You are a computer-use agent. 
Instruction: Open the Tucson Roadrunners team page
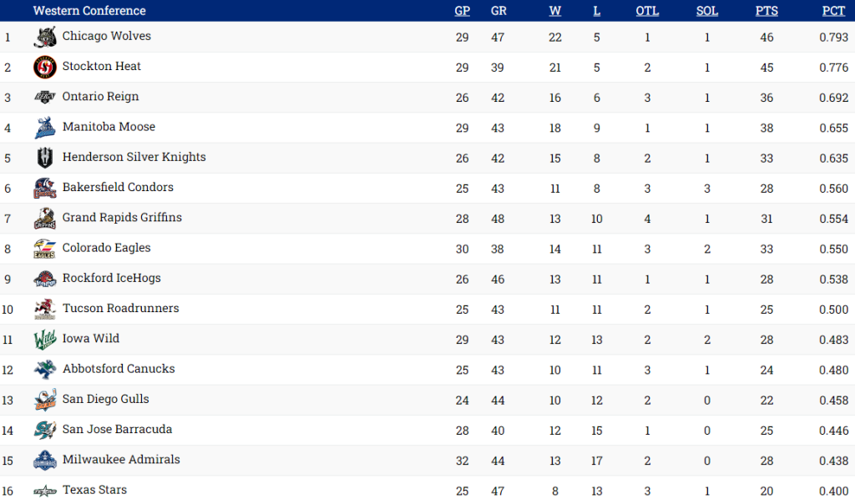[120, 309]
